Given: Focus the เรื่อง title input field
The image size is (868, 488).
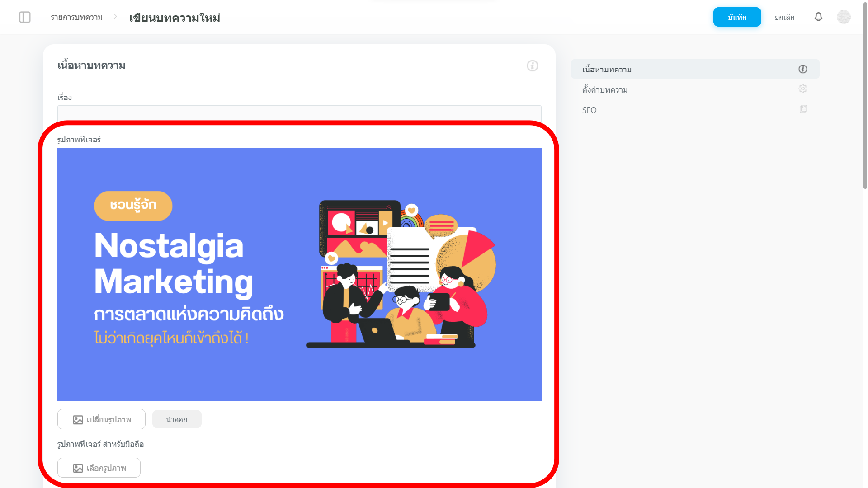Looking at the screenshot, I should 299,113.
